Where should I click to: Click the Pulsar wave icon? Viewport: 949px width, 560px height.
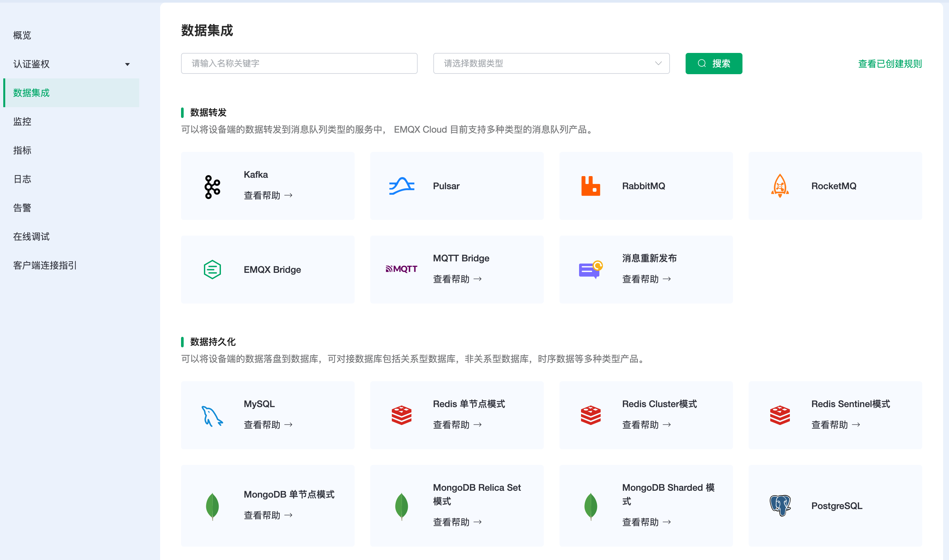[x=402, y=186]
